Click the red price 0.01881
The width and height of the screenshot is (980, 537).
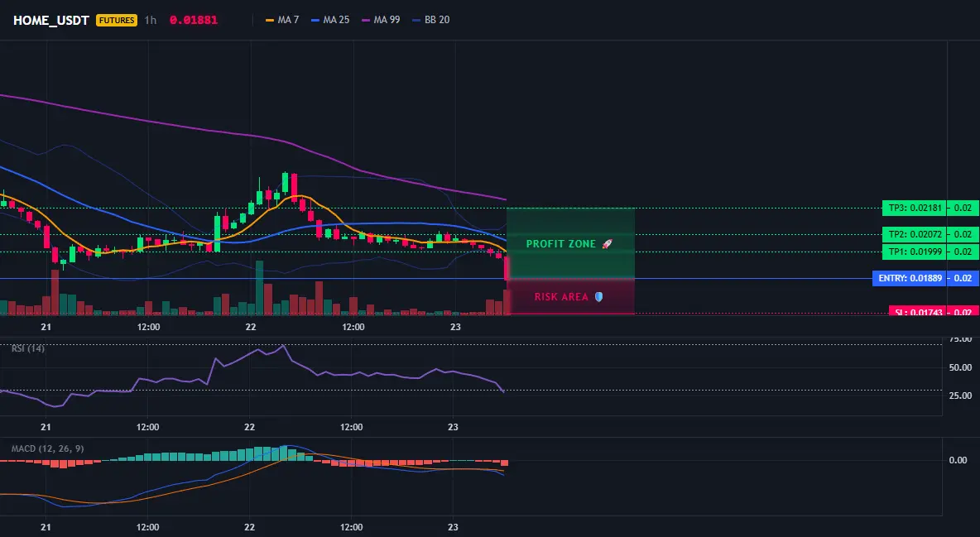tap(194, 20)
